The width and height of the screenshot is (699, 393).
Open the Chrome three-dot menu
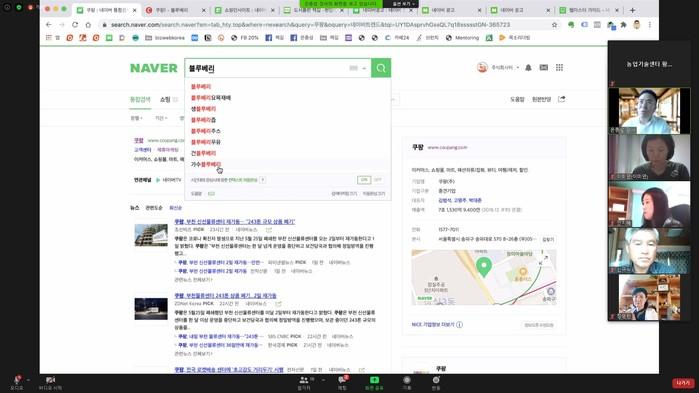[x=650, y=25]
